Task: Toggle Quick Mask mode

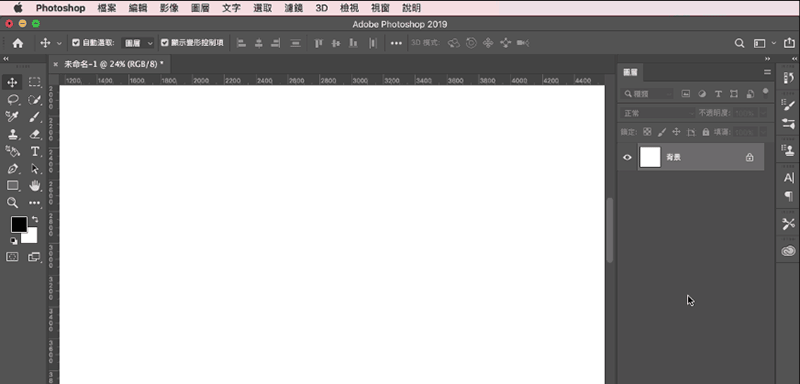Action: click(12, 257)
